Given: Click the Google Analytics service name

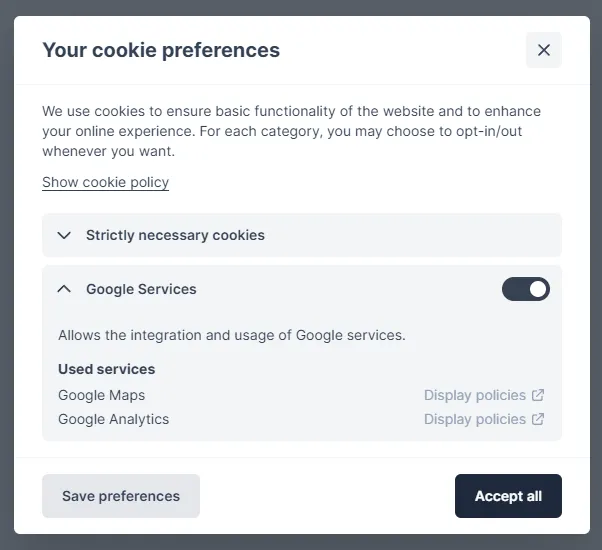Looking at the screenshot, I should pyautogui.click(x=113, y=419).
